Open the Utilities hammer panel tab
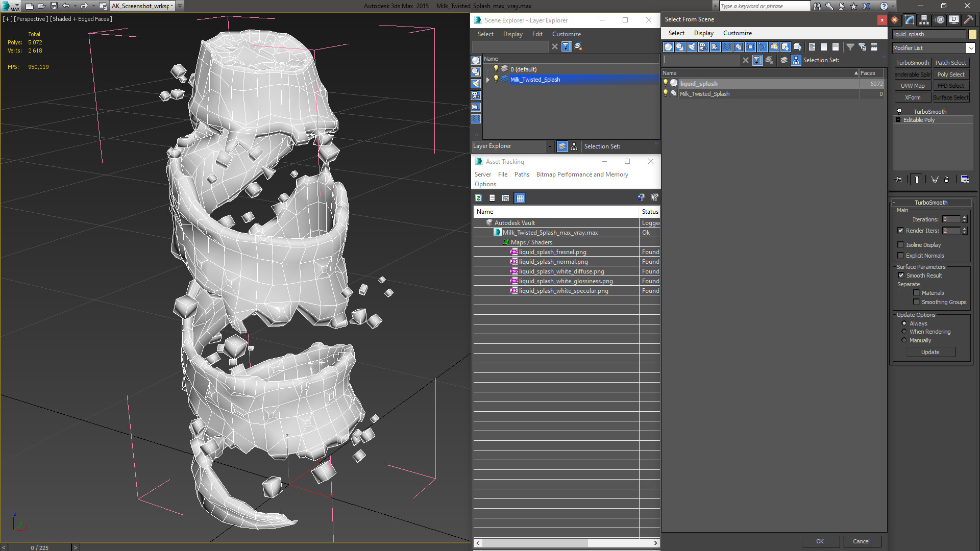This screenshot has width=980, height=551. tap(968, 20)
